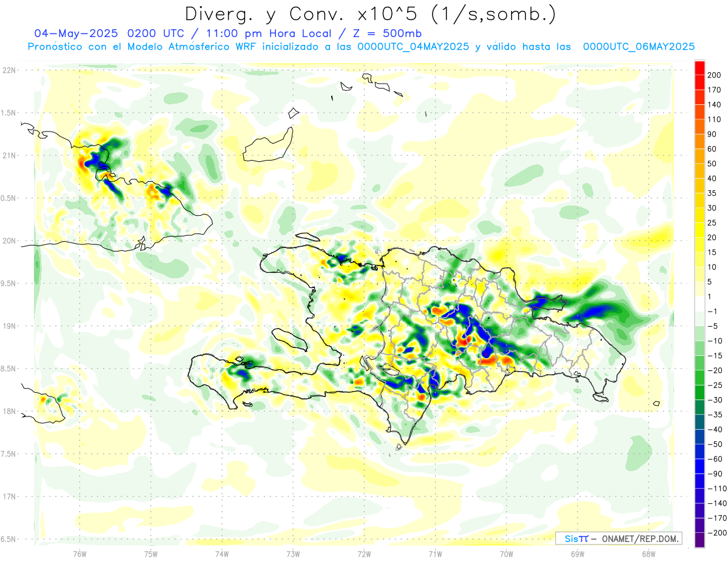This screenshot has width=728, height=562.
Task: Click the 'SisTT - ONAMET/REP.DOM.' credit box
Action: pyautogui.click(x=618, y=538)
